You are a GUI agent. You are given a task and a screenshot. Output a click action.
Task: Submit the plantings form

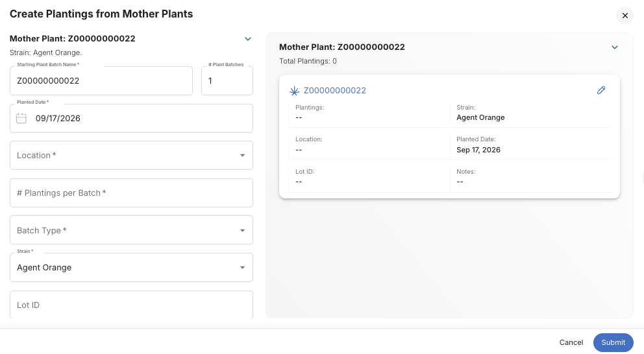click(613, 342)
